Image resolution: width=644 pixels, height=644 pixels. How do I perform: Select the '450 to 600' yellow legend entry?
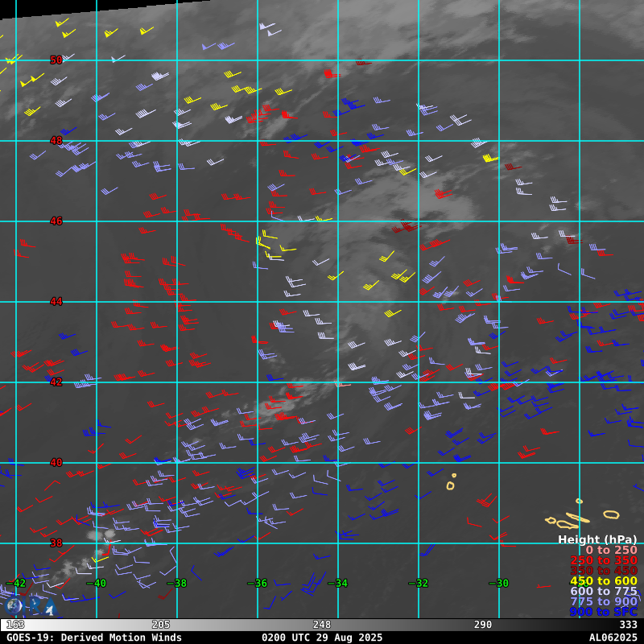603,581
